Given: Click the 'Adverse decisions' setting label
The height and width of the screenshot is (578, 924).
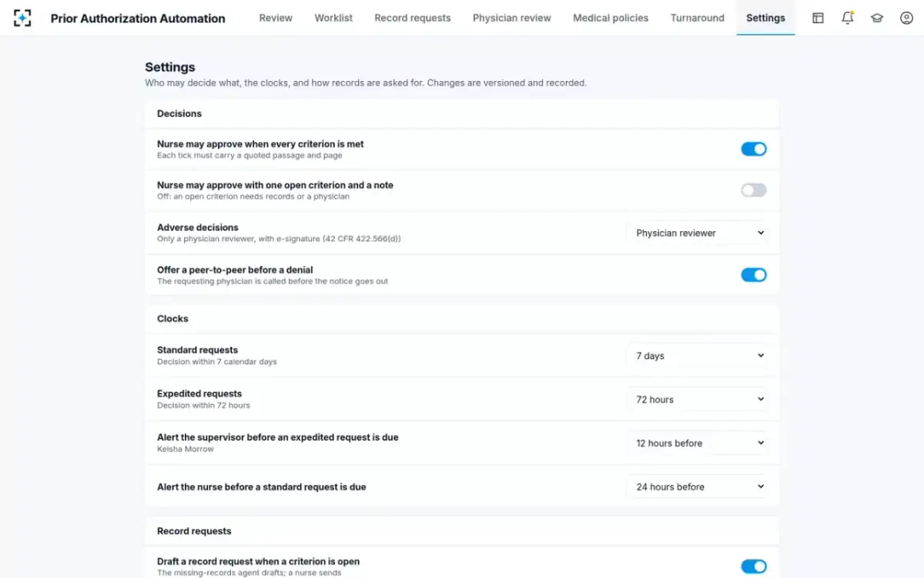Looking at the screenshot, I should [x=198, y=227].
